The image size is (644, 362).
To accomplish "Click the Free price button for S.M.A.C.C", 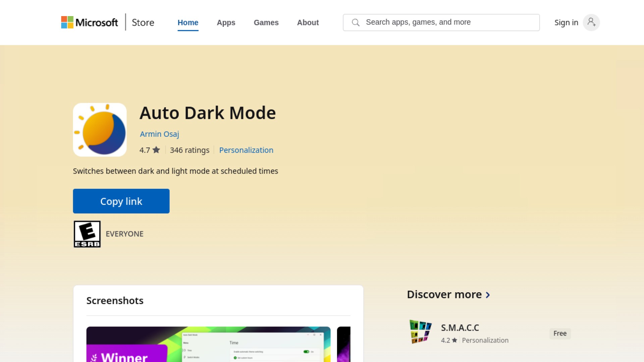I will (560, 334).
